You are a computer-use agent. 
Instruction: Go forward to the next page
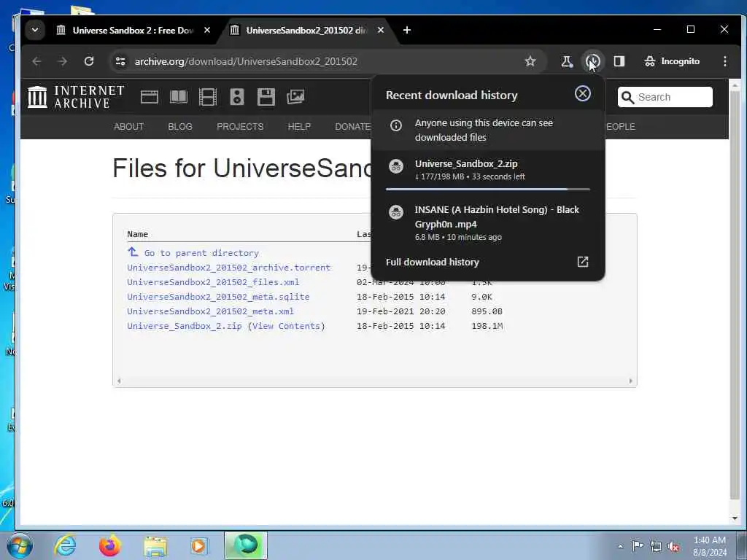coord(63,61)
